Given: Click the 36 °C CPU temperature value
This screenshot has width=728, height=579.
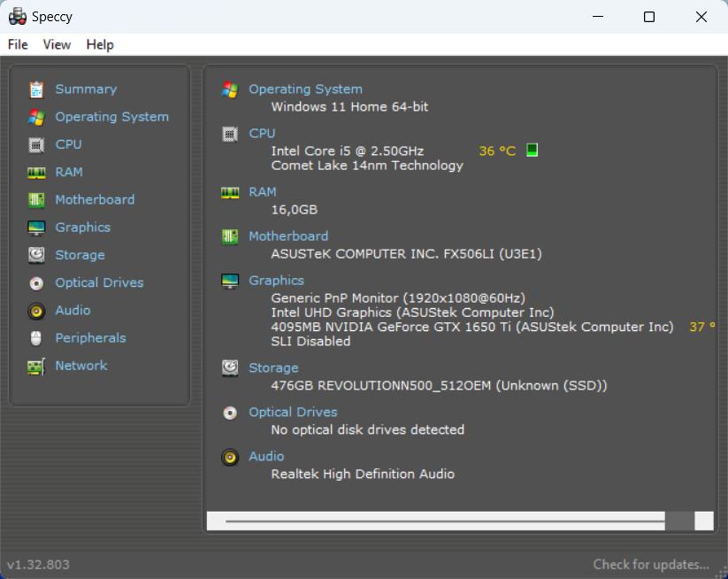Looking at the screenshot, I should pos(497,151).
